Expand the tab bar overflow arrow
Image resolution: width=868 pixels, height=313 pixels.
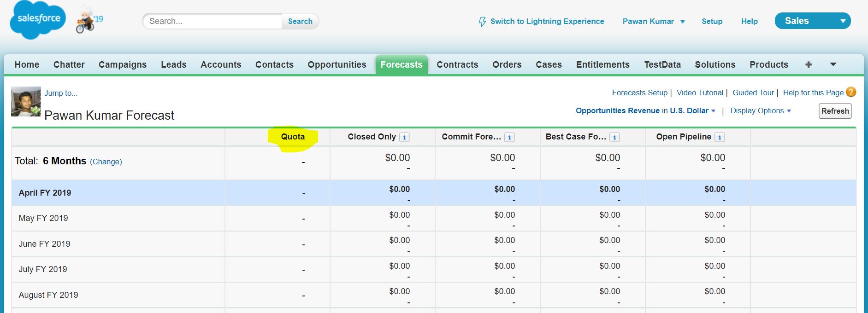[x=833, y=64]
